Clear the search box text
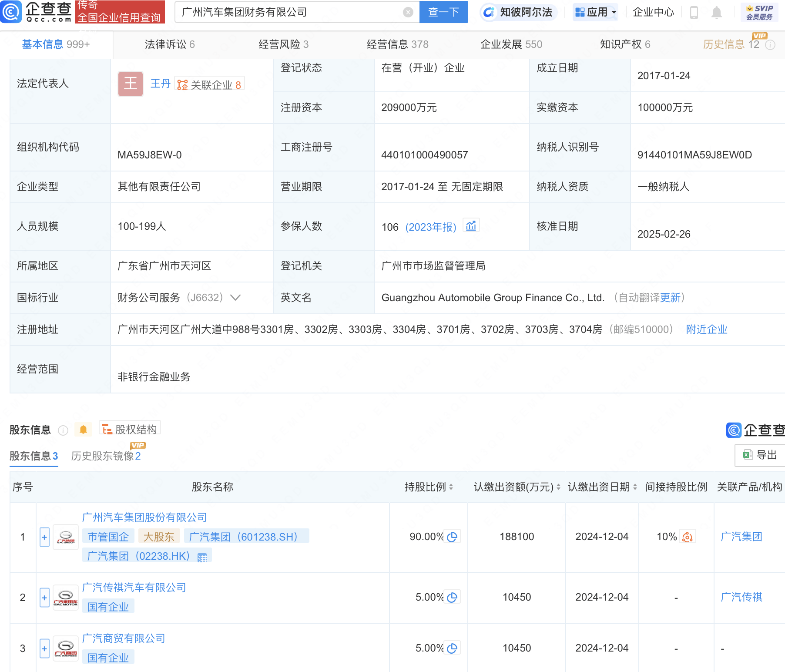This screenshot has width=785, height=672. (x=408, y=12)
